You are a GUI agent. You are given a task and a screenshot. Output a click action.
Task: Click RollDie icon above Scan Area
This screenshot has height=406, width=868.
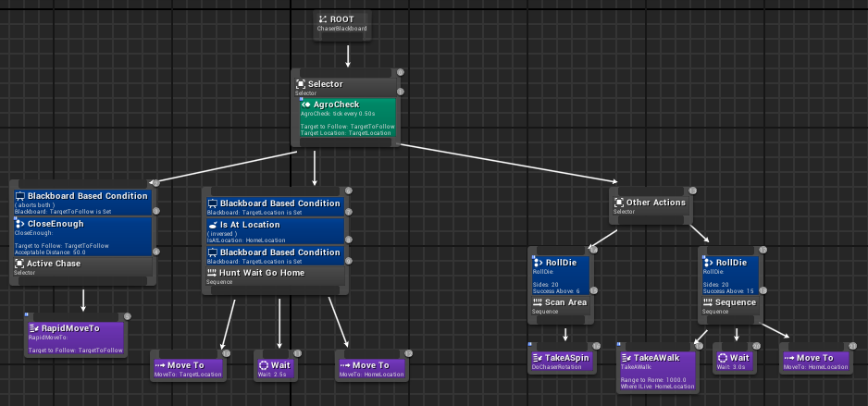pos(539,263)
